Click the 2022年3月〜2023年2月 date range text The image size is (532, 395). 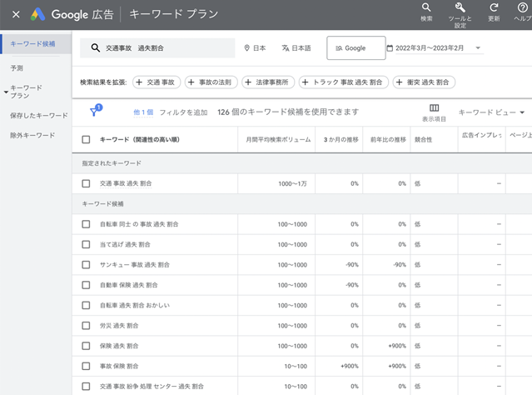point(430,47)
